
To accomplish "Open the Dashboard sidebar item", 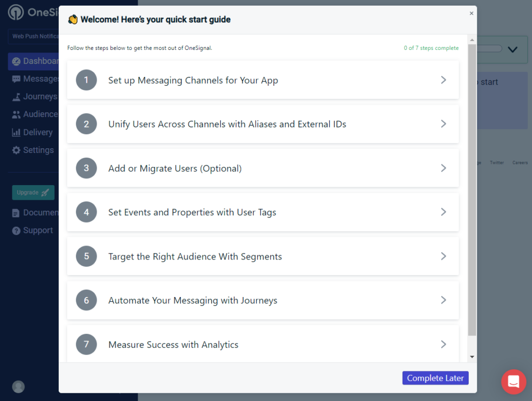I will tap(33, 61).
